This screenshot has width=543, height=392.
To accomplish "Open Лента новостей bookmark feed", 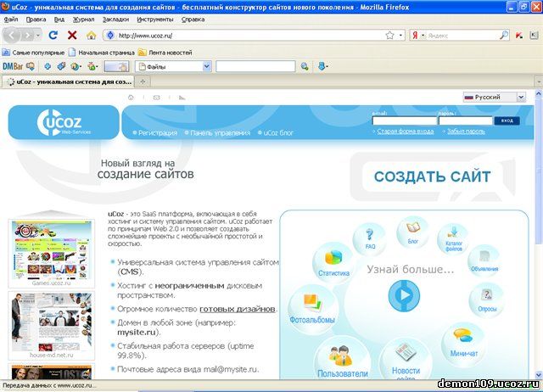I will [165, 53].
